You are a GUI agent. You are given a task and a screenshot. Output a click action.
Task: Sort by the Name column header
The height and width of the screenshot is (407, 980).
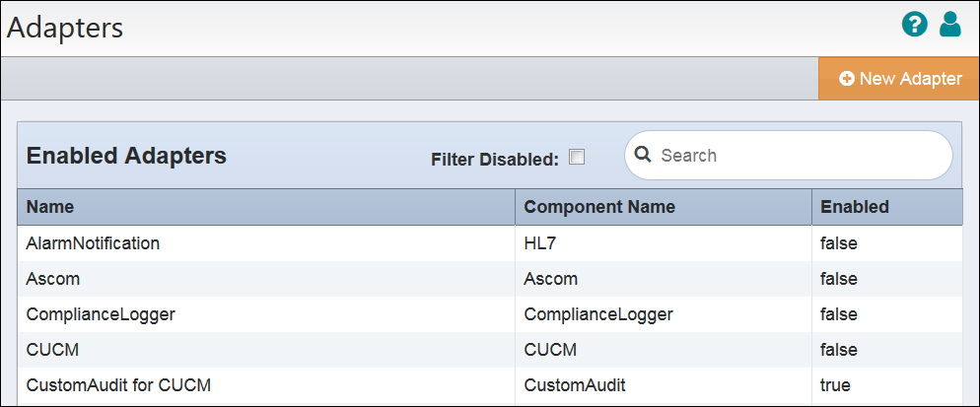(x=49, y=207)
